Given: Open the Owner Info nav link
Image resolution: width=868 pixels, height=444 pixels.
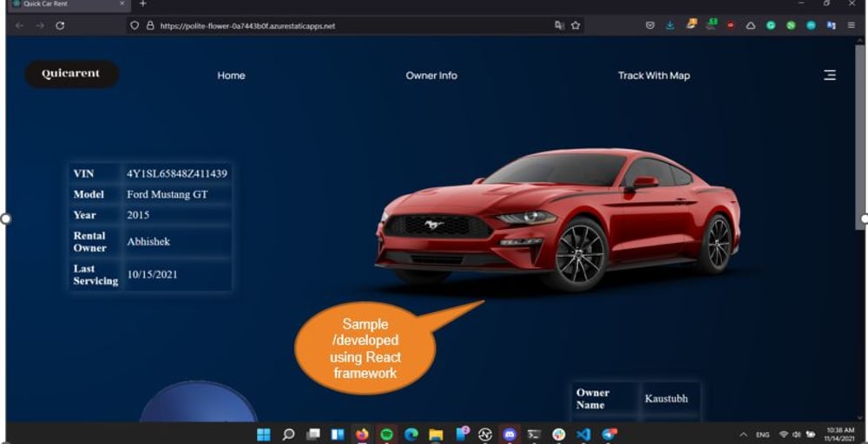Looking at the screenshot, I should point(431,75).
